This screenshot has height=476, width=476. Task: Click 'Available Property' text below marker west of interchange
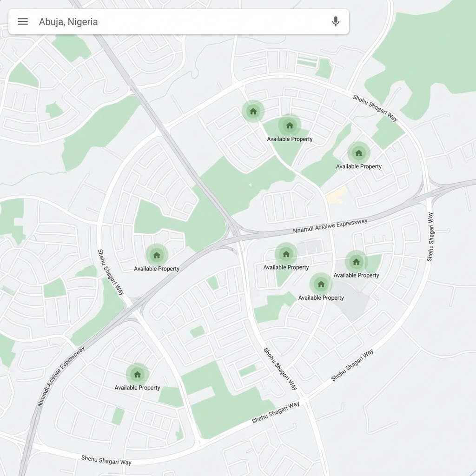[x=157, y=269]
